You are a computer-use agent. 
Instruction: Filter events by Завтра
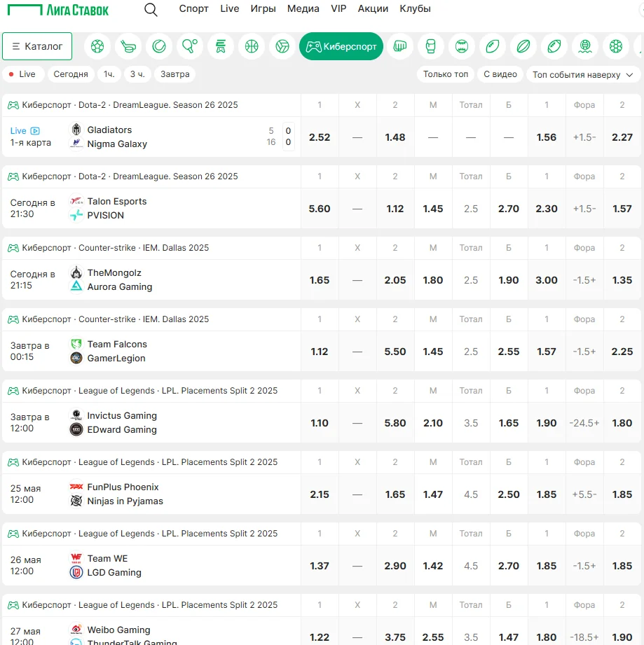(174, 74)
